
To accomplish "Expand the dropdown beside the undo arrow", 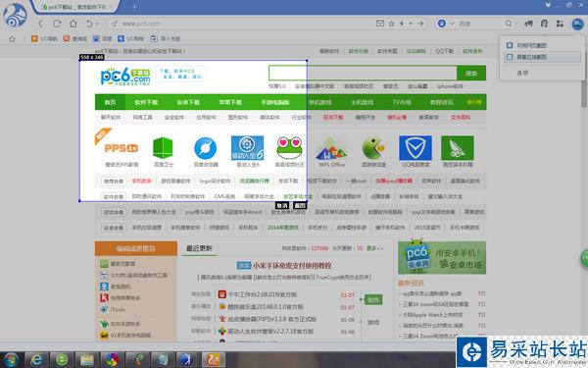I will tap(97, 24).
